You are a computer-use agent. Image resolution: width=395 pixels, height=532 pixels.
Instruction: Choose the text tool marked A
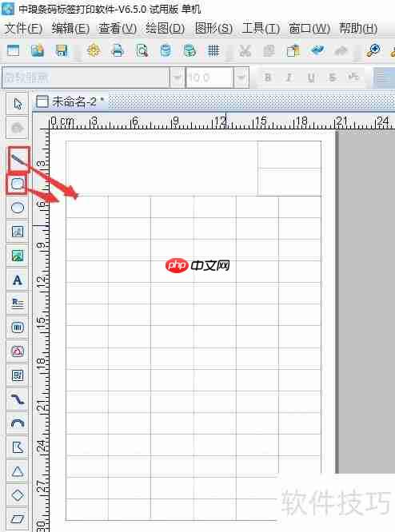coord(18,280)
